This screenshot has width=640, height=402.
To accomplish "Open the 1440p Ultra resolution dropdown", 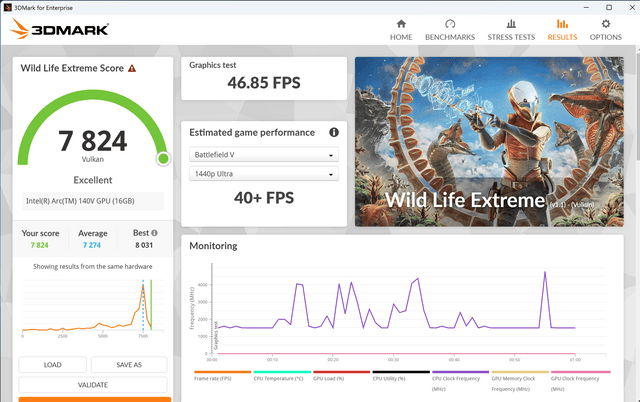I will [264, 174].
